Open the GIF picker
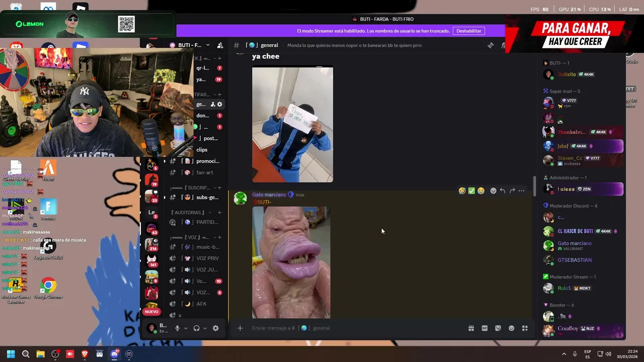The height and width of the screenshot is (362, 644). 485,328
